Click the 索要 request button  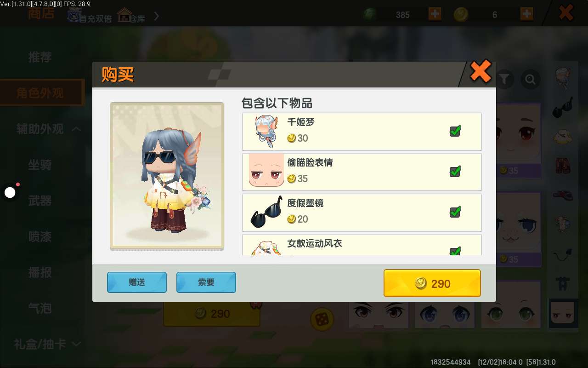(206, 282)
